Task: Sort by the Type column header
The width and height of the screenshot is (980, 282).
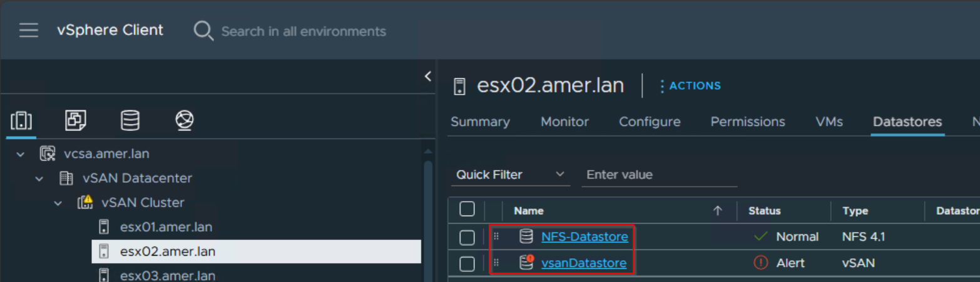Action: click(x=855, y=211)
